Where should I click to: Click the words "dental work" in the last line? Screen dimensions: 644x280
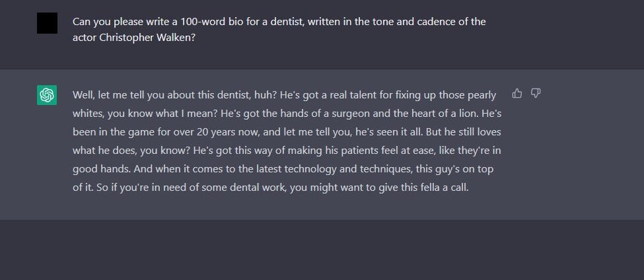click(x=246, y=188)
